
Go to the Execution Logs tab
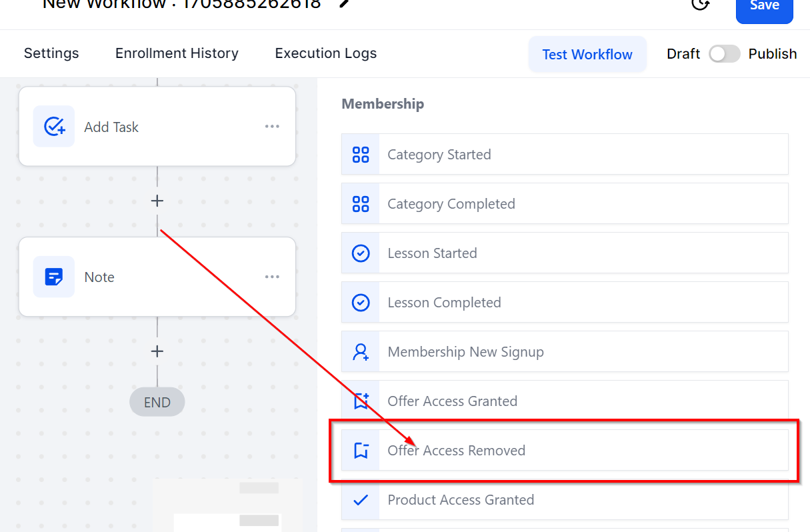pos(326,53)
